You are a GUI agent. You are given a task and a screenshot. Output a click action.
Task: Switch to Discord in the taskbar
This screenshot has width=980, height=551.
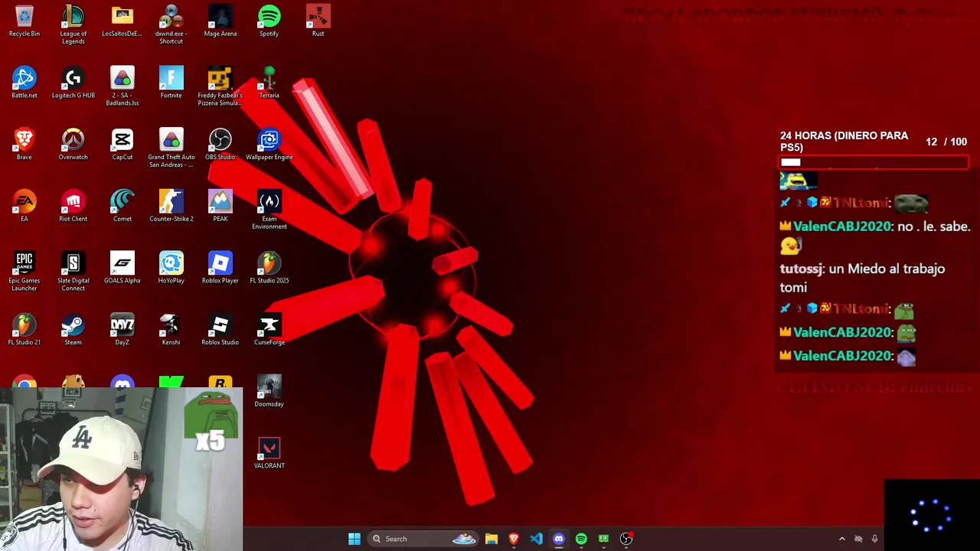pyautogui.click(x=559, y=539)
